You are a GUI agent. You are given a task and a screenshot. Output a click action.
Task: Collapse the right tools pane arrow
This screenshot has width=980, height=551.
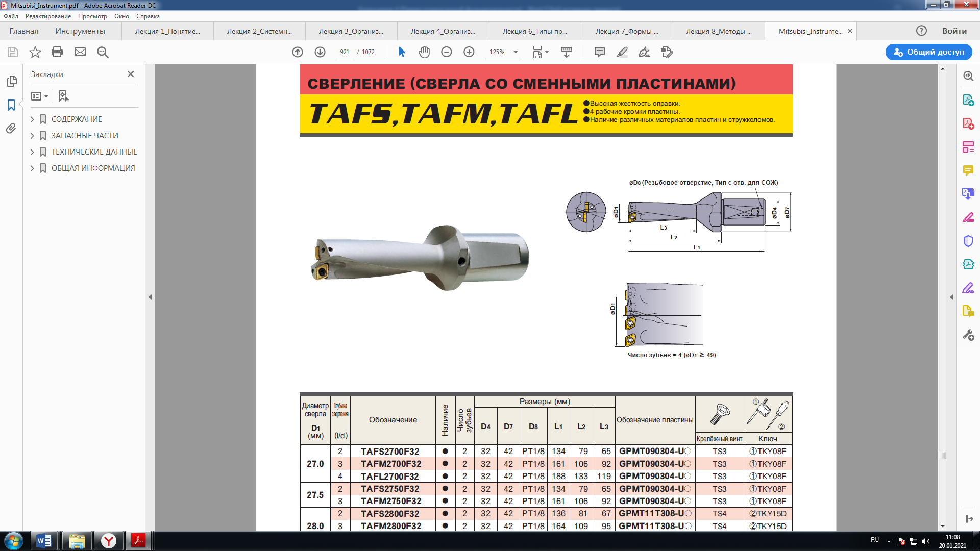(951, 297)
